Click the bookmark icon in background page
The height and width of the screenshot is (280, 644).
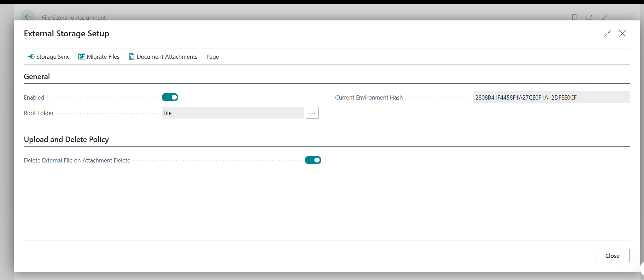pyautogui.click(x=574, y=17)
